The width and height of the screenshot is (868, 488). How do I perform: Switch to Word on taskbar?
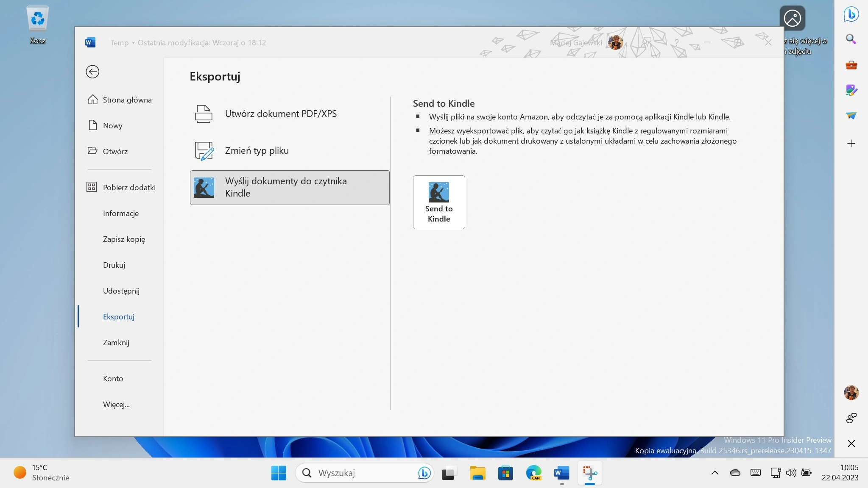[561, 473]
